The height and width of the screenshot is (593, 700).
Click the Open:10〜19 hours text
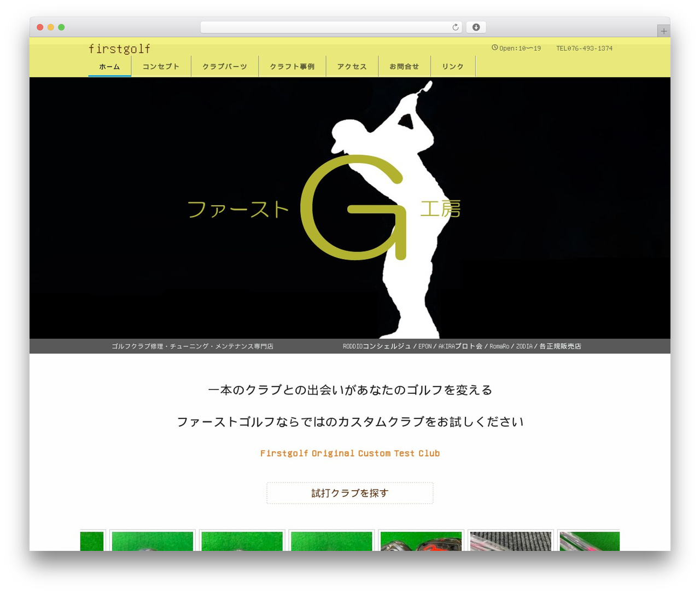point(520,48)
